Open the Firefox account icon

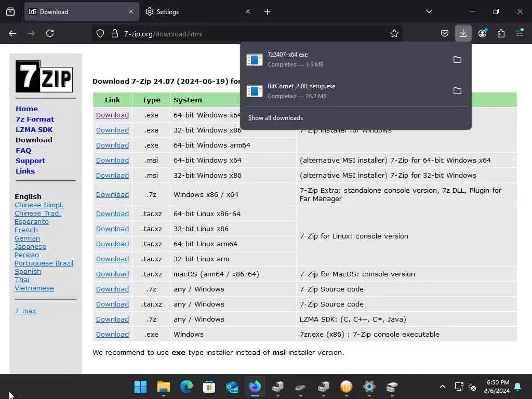[x=482, y=33]
